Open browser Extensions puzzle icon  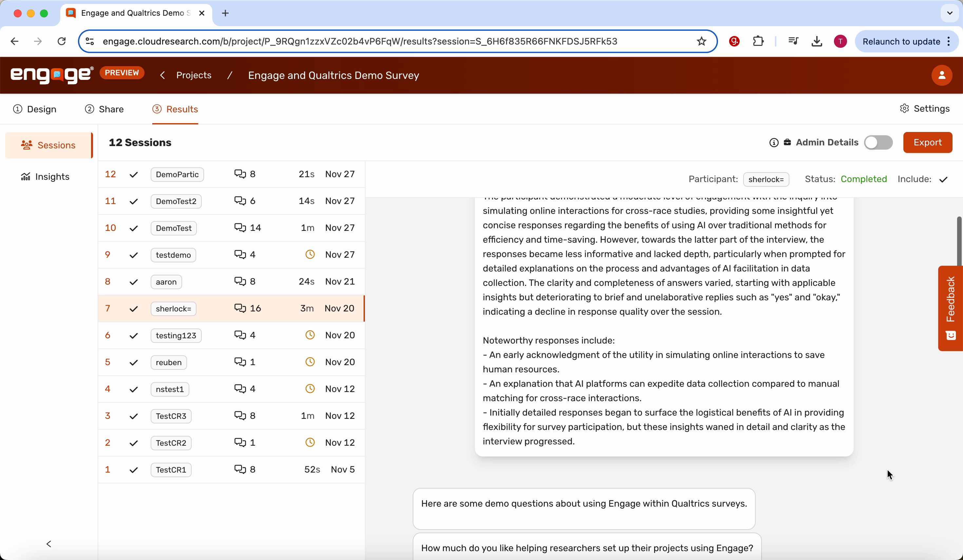point(758,41)
